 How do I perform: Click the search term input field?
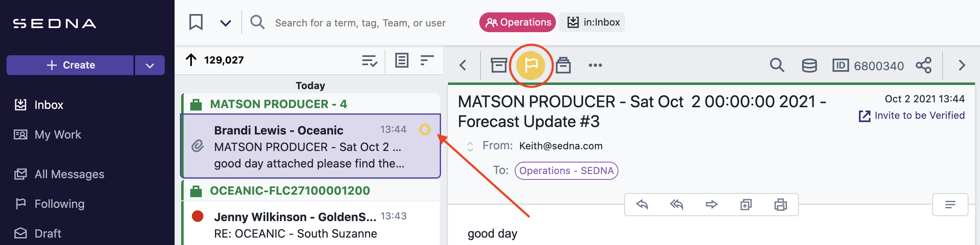click(x=360, y=23)
